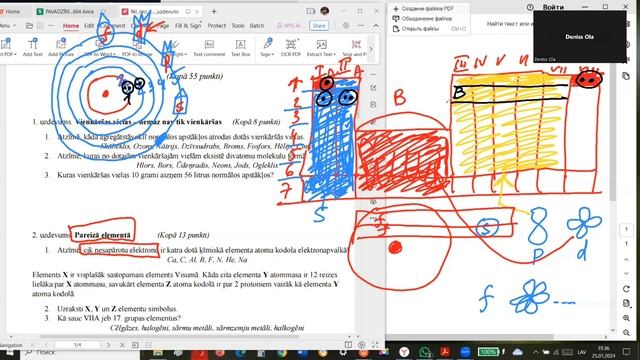Click reading mode book icon in status bar

pos(348,345)
